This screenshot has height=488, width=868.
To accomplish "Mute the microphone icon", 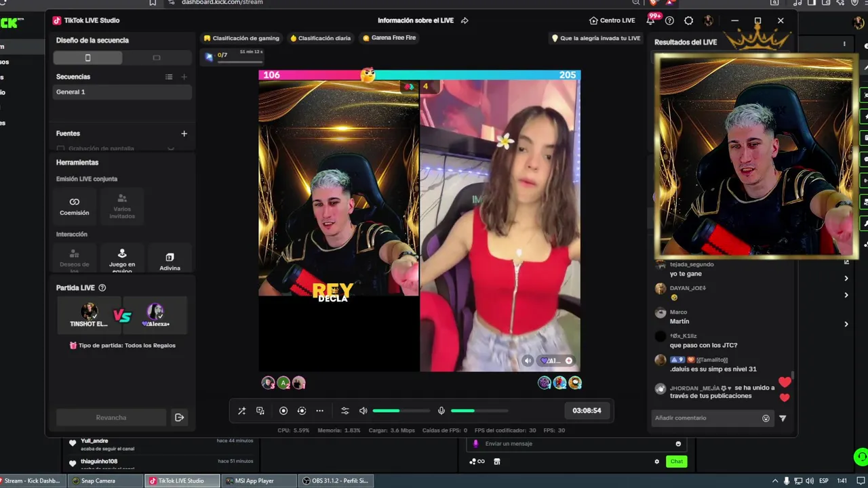I will (x=441, y=411).
